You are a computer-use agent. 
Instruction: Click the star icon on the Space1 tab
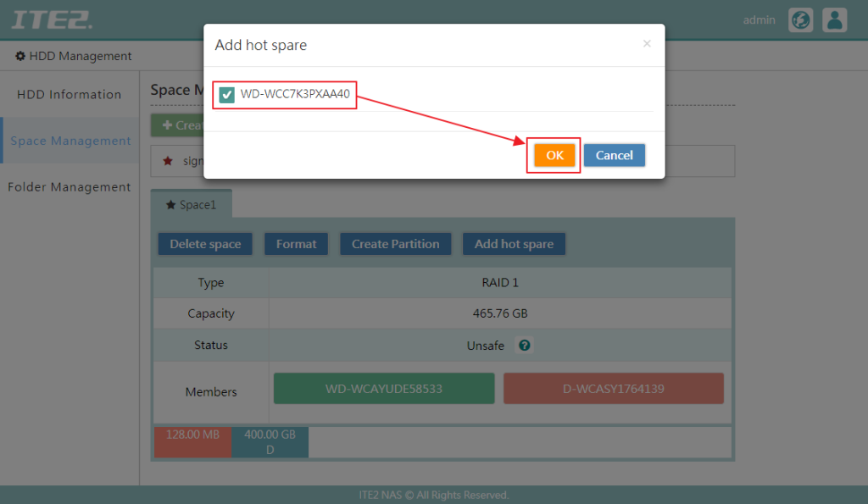(170, 203)
